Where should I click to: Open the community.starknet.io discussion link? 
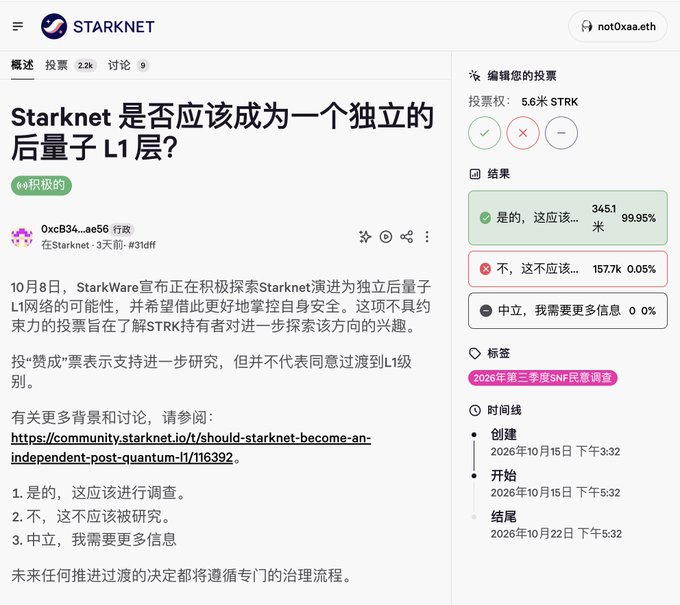191,447
